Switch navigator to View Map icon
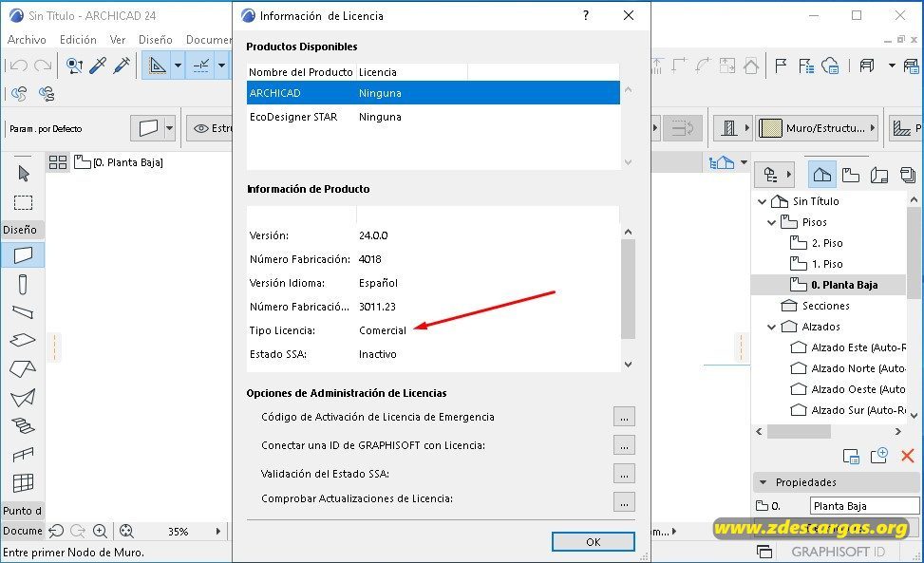 [850, 175]
